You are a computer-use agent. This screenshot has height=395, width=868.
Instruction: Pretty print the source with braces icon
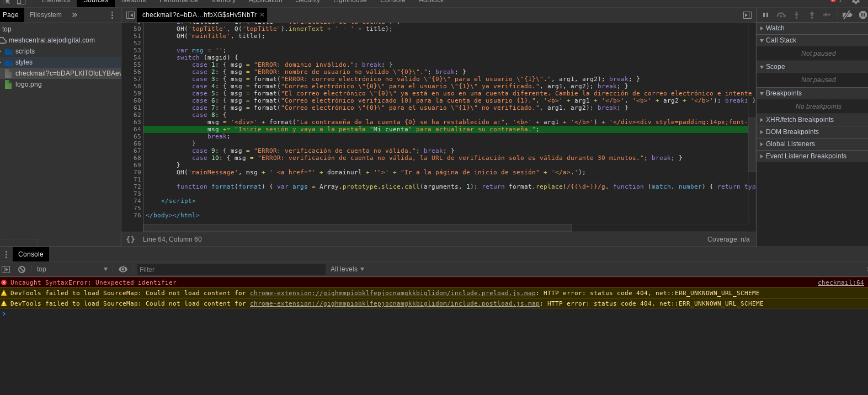pyautogui.click(x=130, y=239)
